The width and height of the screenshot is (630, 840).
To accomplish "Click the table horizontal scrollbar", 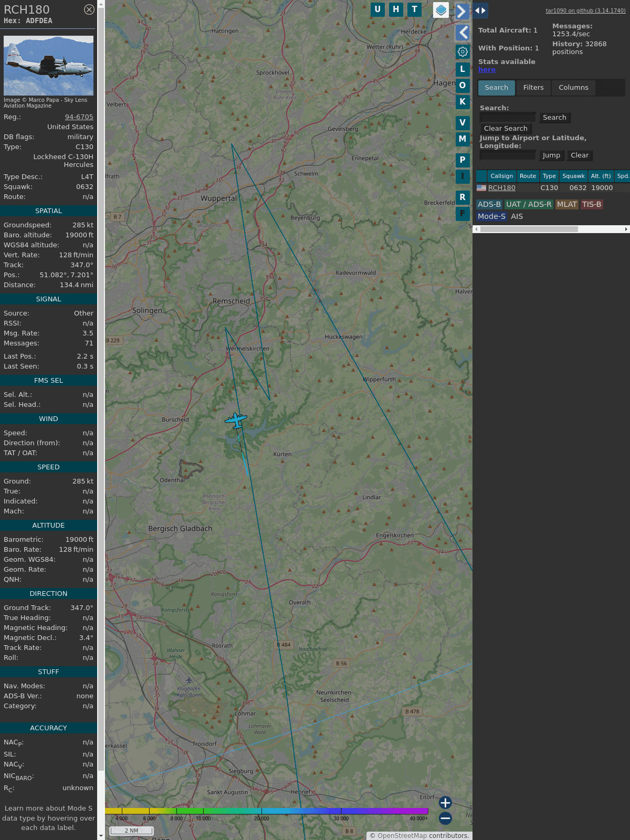I will [529, 229].
